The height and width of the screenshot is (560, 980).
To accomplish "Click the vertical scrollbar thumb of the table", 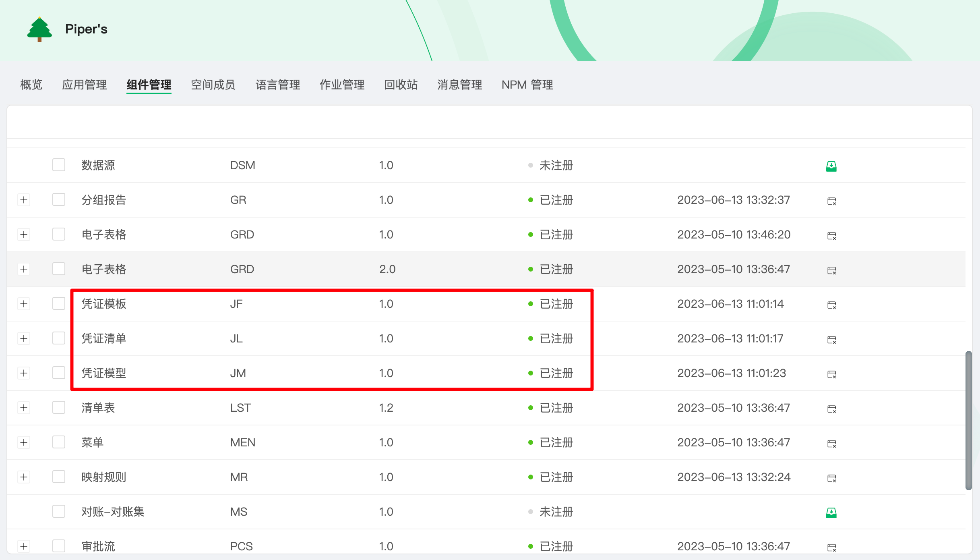I will pos(968,420).
